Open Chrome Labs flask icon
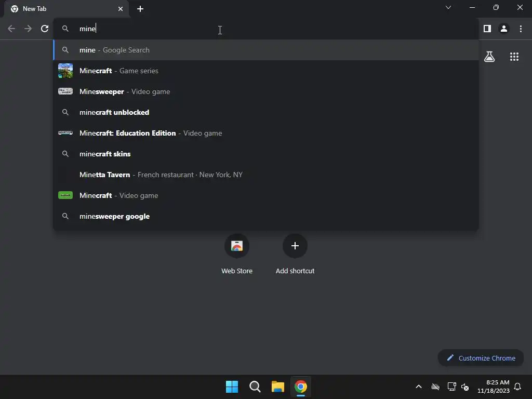Image resolution: width=532 pixels, height=399 pixels. coord(489,57)
